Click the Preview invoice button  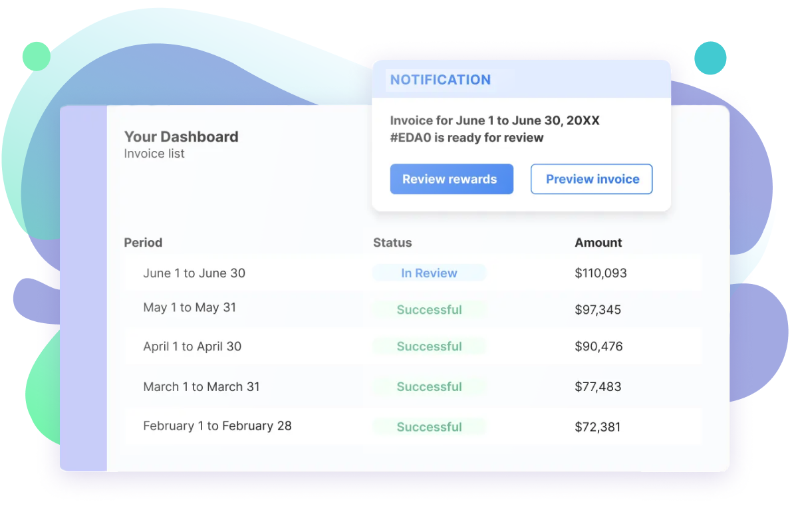pos(591,179)
